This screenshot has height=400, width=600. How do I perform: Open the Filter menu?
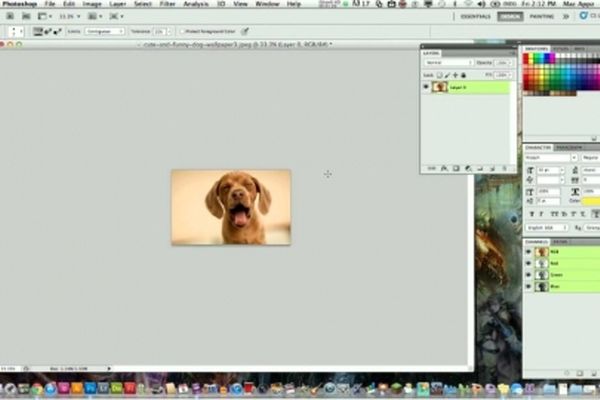[x=166, y=5]
